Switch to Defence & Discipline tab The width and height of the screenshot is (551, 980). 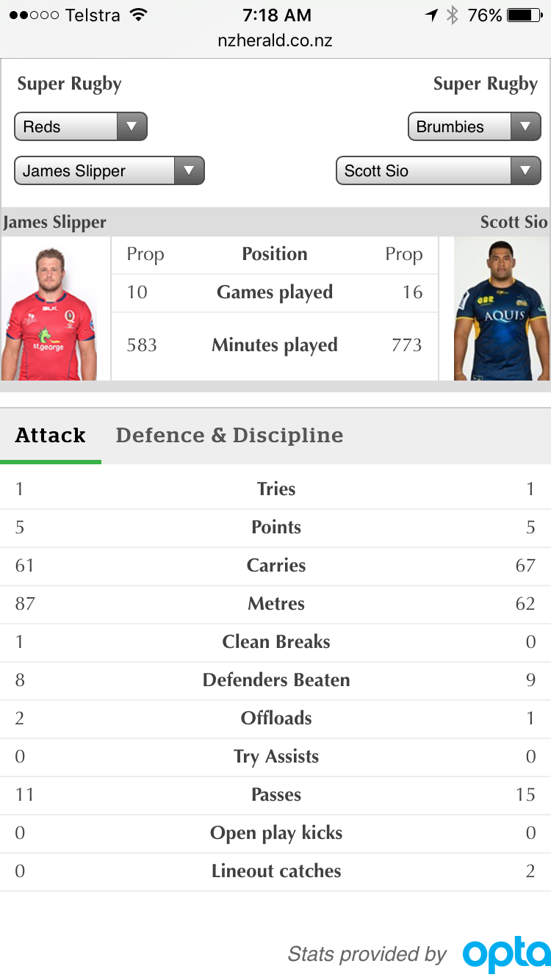[x=229, y=436]
